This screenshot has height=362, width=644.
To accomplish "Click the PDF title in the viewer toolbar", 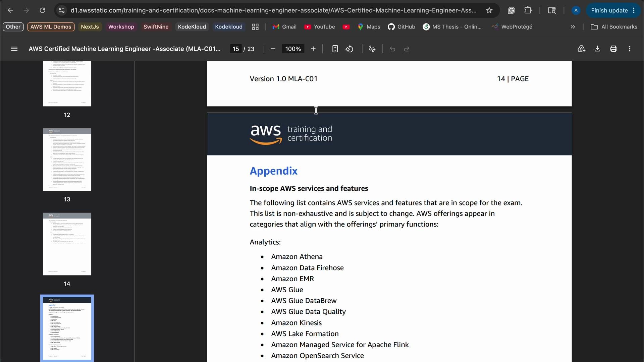I will [124, 49].
